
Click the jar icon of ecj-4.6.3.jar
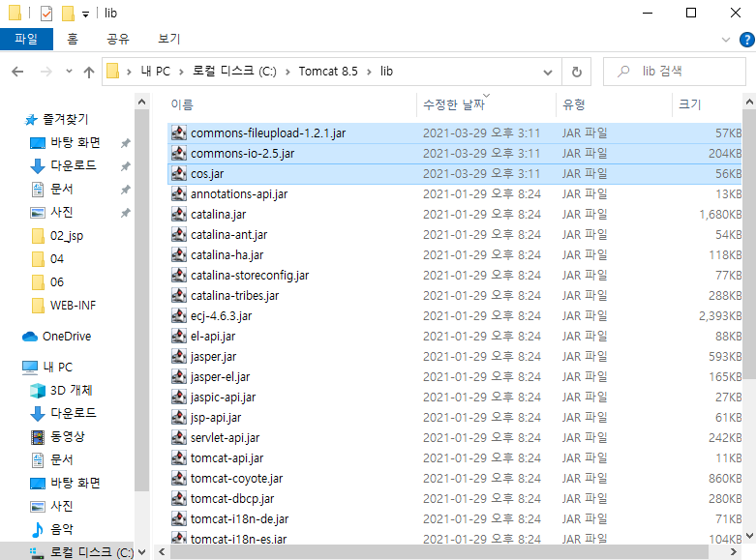179,315
